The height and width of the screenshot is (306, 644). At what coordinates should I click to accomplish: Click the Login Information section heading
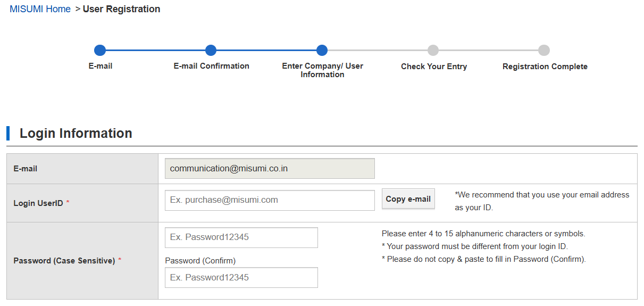click(x=76, y=133)
